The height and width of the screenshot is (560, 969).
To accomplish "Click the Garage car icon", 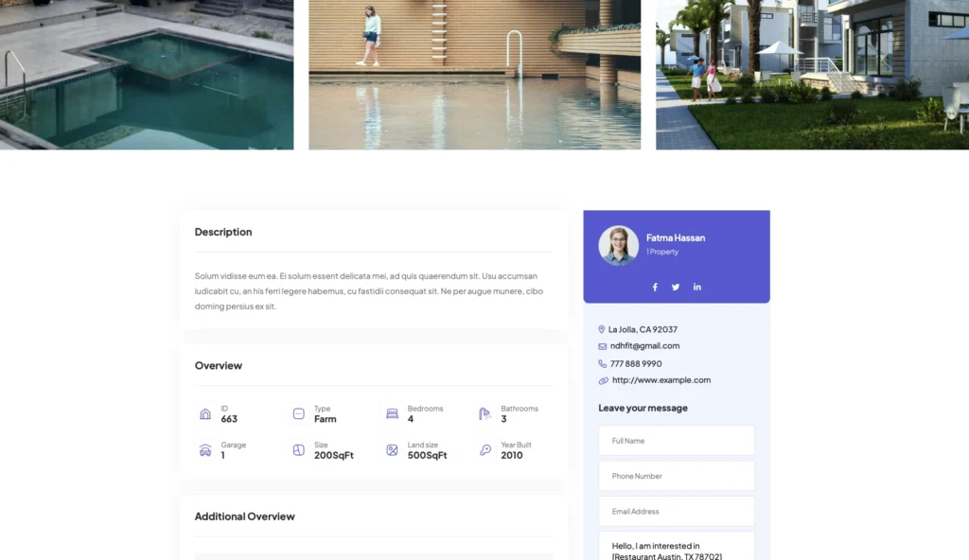I will coord(205,450).
